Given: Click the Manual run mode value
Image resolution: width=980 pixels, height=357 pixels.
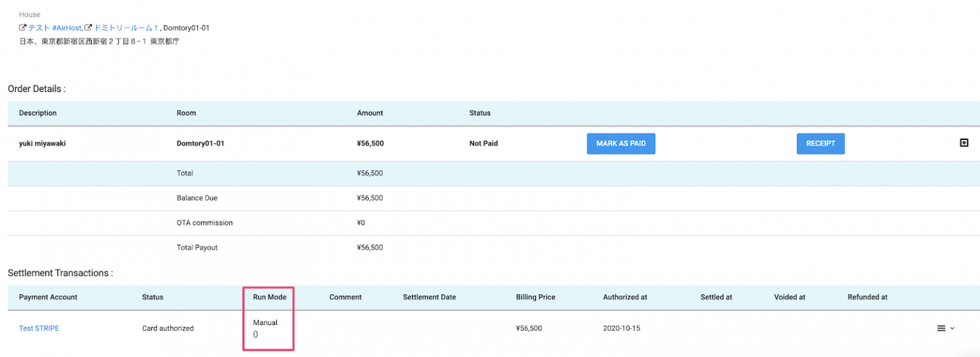Looking at the screenshot, I should pos(265,323).
